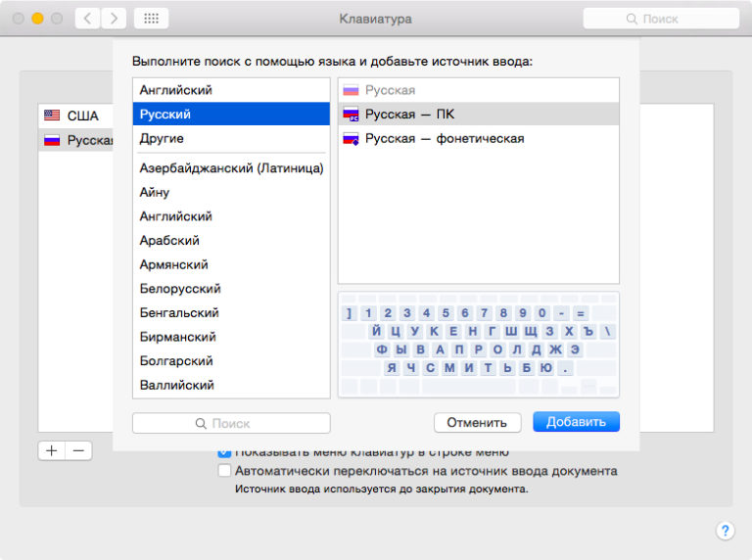The image size is (752, 560).
Task: Click the 1 key in the keyboard preview
Action: click(x=368, y=313)
